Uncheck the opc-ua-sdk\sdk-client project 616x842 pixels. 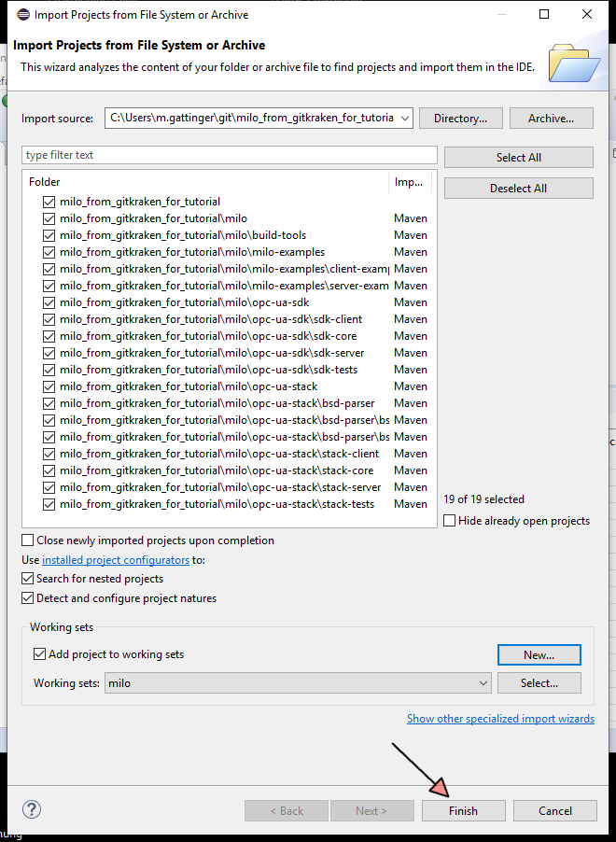coord(49,319)
